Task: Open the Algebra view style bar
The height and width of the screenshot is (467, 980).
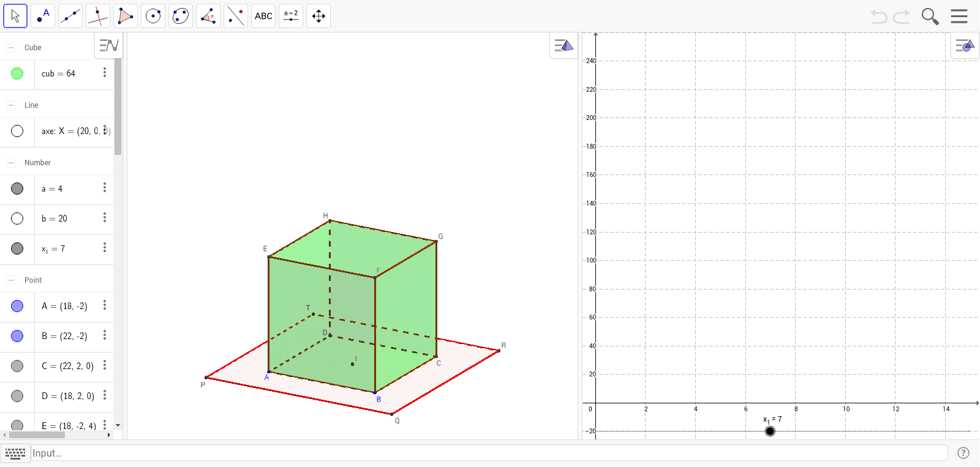Action: 109,45
